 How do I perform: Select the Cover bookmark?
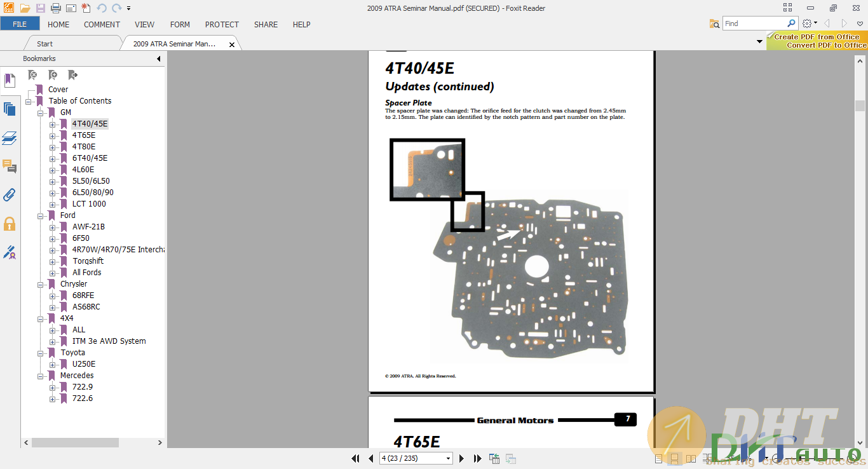[x=58, y=90]
